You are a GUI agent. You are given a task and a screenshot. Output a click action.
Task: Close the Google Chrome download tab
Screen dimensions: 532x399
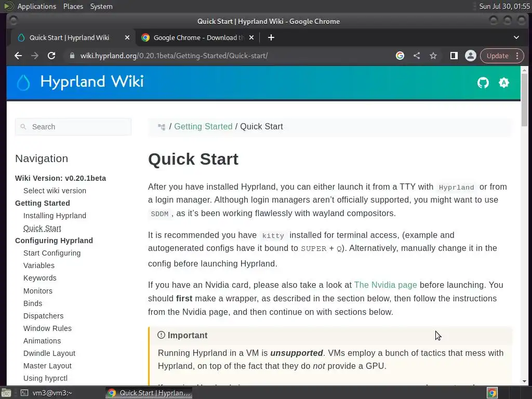point(251,37)
